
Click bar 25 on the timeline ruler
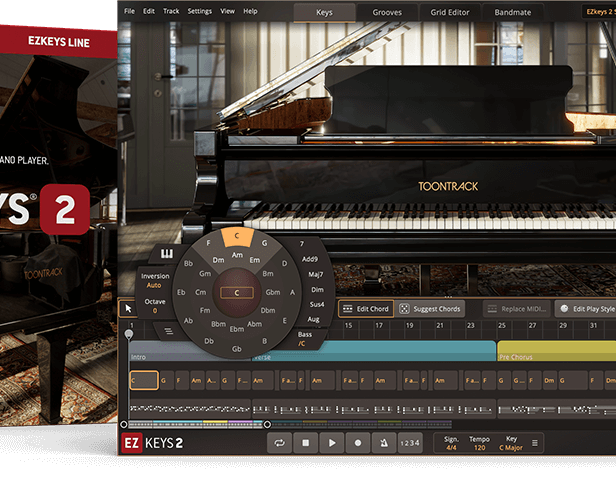(x=502, y=325)
